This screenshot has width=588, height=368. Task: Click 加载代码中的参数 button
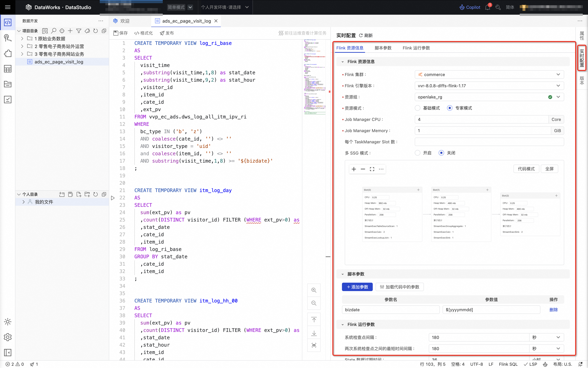tap(400, 287)
